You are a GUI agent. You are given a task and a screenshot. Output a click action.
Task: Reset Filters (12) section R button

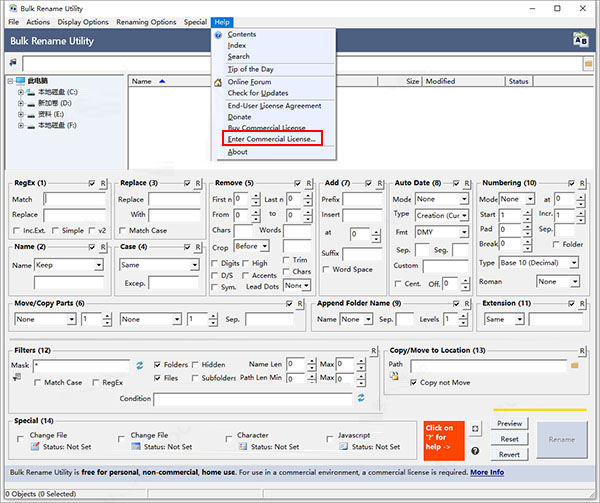point(373,351)
